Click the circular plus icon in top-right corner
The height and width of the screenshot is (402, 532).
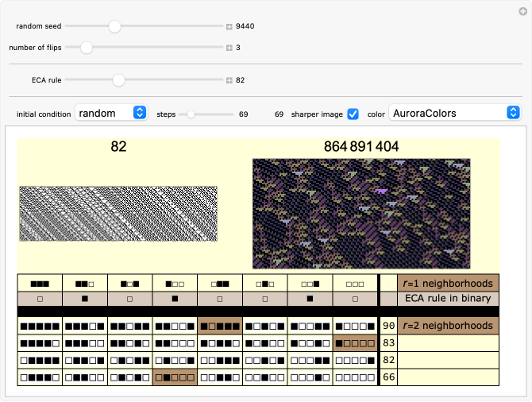coord(522,10)
